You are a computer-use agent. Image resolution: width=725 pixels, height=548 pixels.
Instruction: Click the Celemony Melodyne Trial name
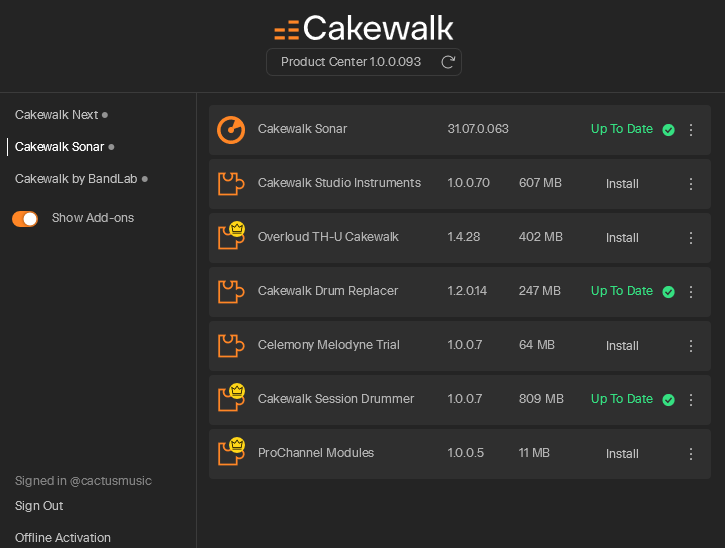(x=328, y=345)
